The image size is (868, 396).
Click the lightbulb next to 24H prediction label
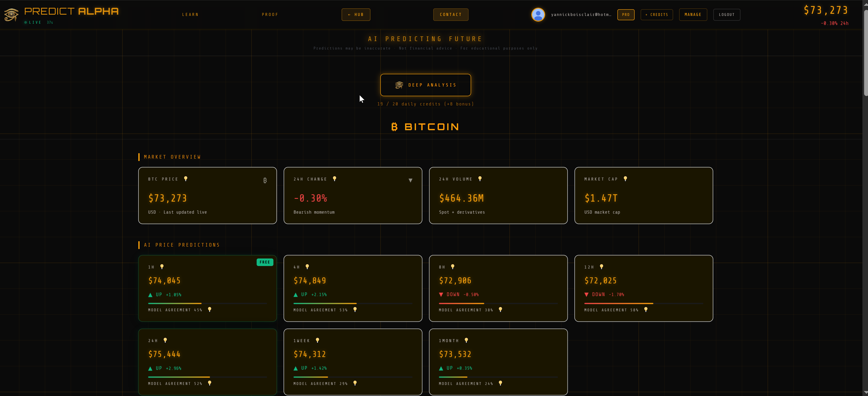coord(165,340)
